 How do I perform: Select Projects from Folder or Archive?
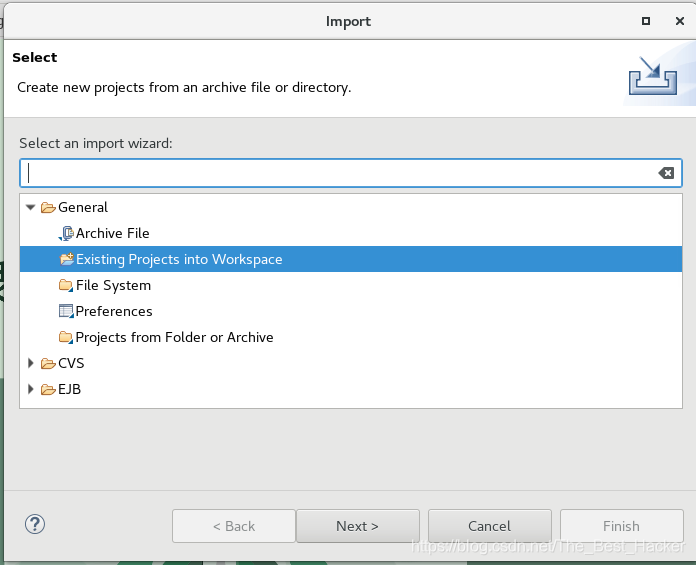coord(174,337)
